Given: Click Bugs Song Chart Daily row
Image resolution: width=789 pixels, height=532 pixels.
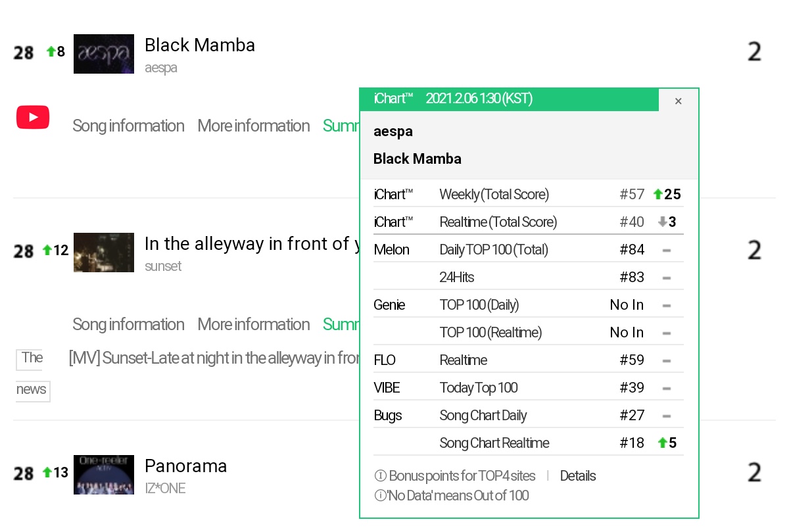Looking at the screenshot, I should (529, 416).
